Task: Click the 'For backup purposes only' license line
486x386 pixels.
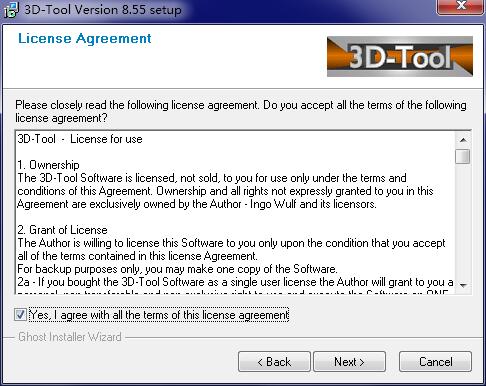Action: [x=177, y=269]
